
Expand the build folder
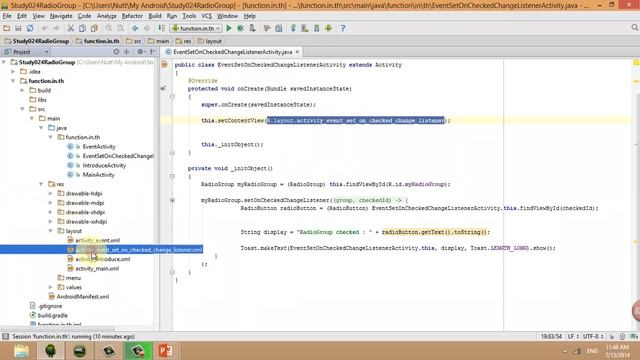point(22,90)
